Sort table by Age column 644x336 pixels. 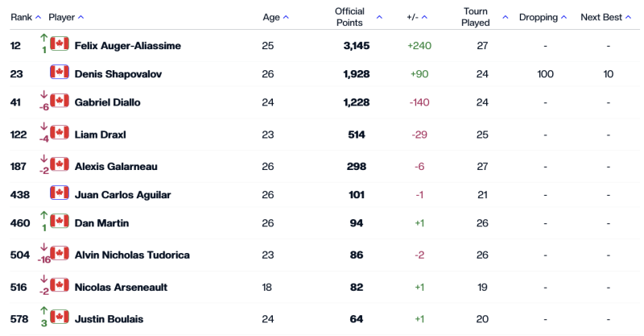[x=275, y=17]
